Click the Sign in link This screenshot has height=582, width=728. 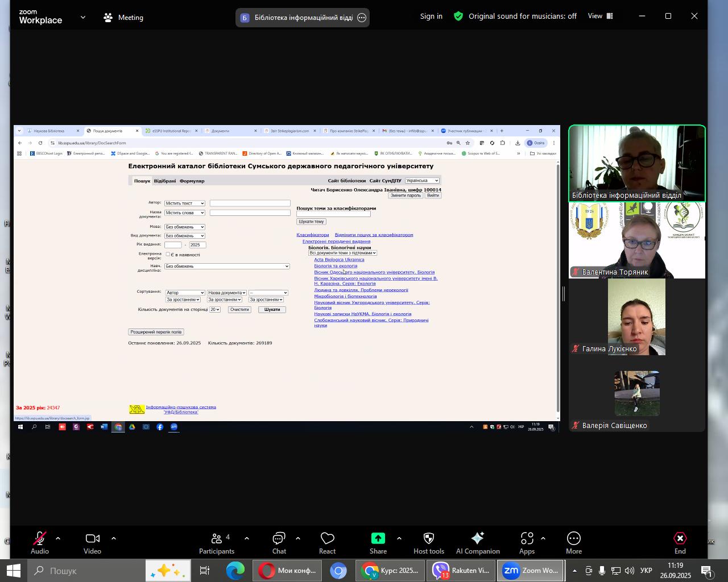point(431,16)
